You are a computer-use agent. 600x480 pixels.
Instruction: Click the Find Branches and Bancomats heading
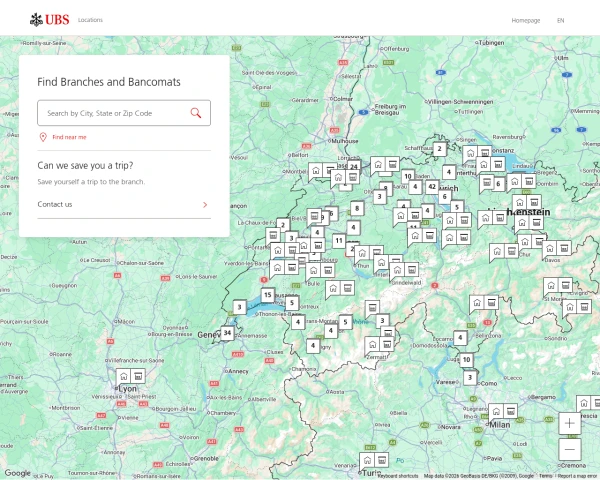pyautogui.click(x=109, y=82)
